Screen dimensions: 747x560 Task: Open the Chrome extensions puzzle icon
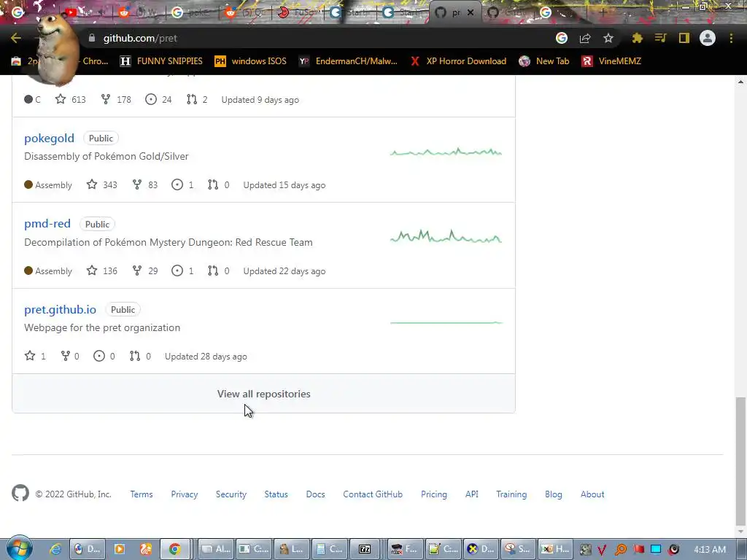click(638, 38)
